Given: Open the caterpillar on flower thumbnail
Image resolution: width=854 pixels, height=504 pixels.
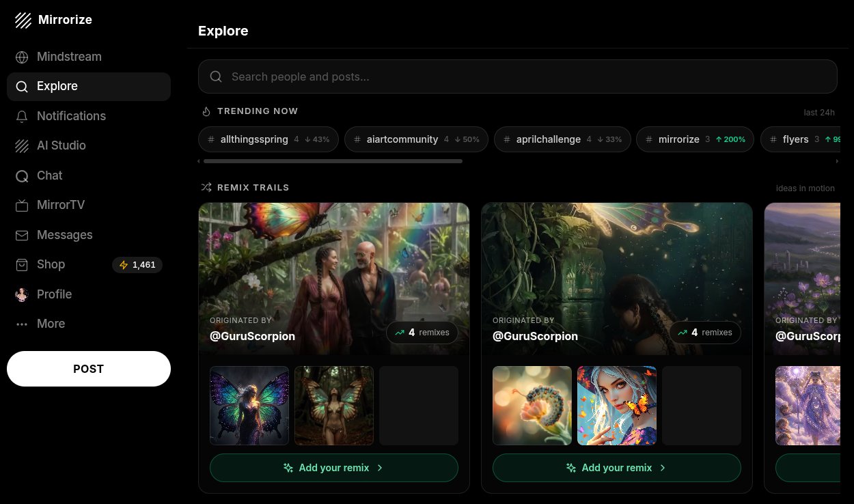Looking at the screenshot, I should 532,406.
